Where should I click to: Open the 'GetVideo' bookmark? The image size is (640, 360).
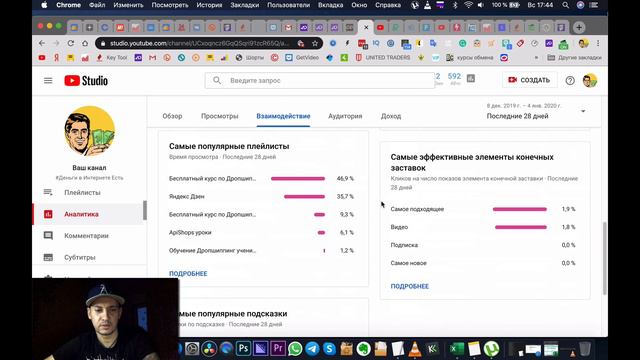coord(302,58)
